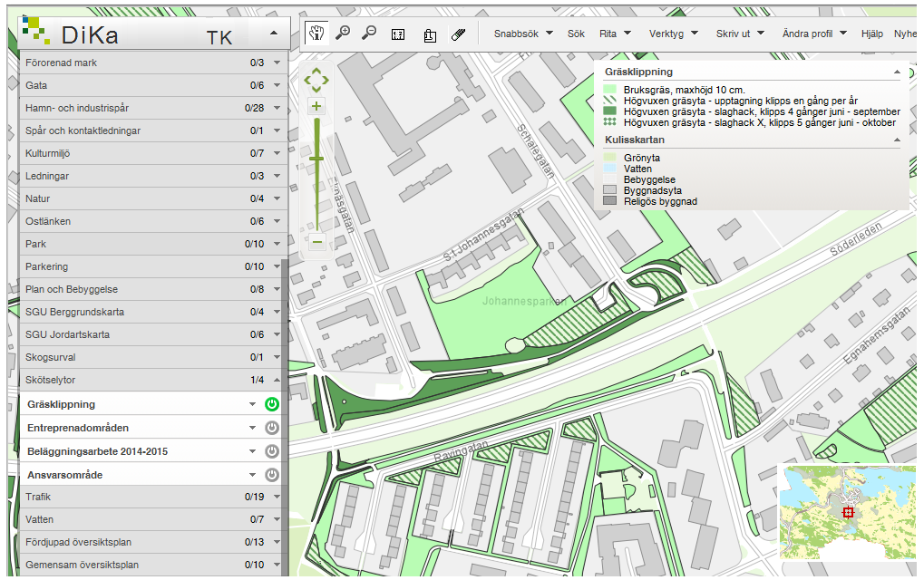This screenshot has width=924, height=580.
Task: Click the overview minimap thumbnail
Action: [x=848, y=512]
